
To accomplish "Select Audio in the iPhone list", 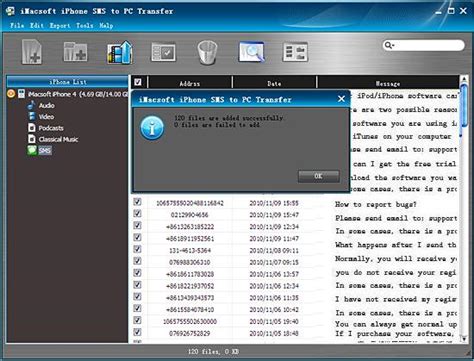I will click(x=46, y=105).
